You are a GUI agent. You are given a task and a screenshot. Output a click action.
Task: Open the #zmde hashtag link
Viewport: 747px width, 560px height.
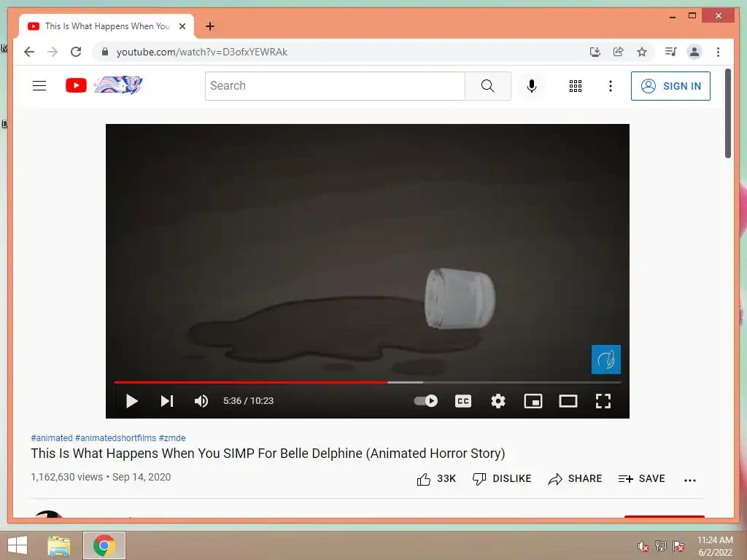(172, 438)
